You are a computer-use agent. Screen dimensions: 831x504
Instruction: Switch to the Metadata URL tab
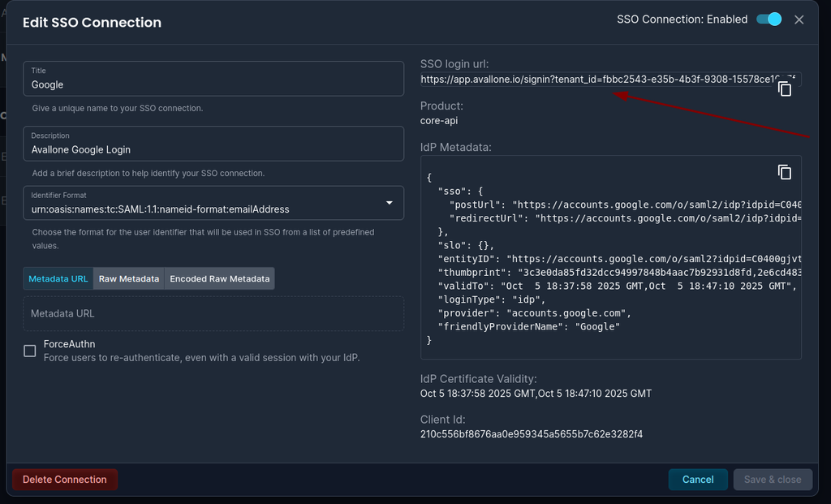click(x=58, y=278)
